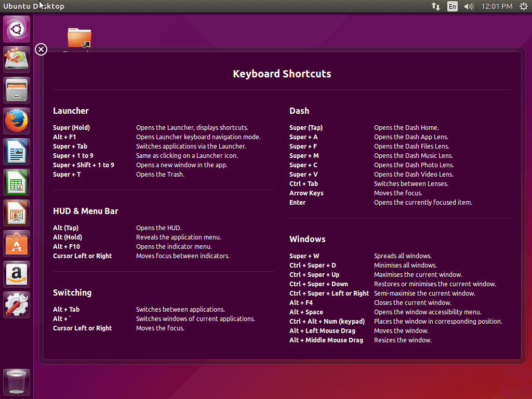Click the Super + T shortcut text
532x399 pixels.
point(67,175)
